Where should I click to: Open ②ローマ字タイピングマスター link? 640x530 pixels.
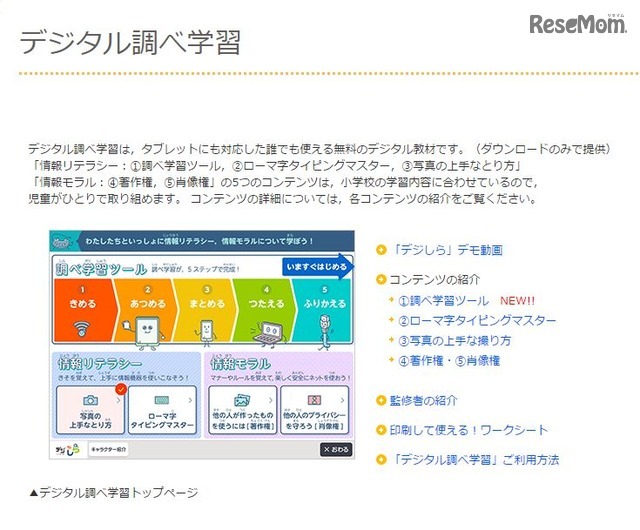tap(477, 321)
